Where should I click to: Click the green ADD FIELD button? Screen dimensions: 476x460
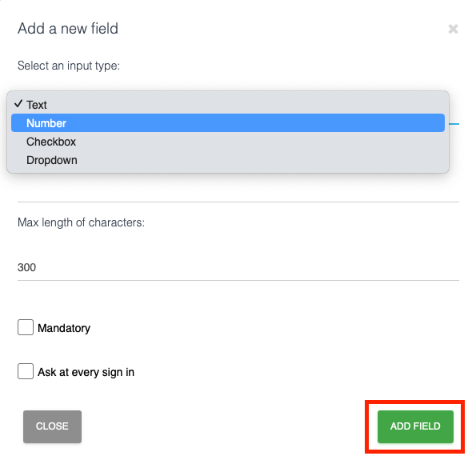click(415, 426)
